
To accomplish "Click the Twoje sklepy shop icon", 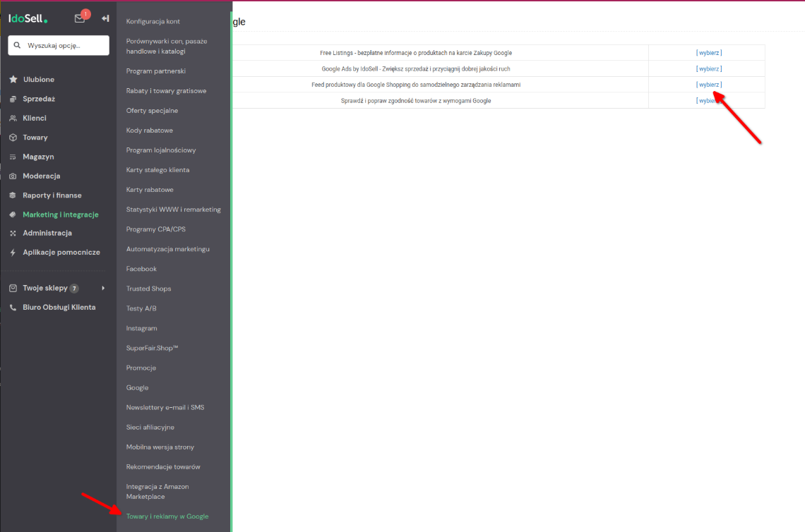I will pos(13,289).
